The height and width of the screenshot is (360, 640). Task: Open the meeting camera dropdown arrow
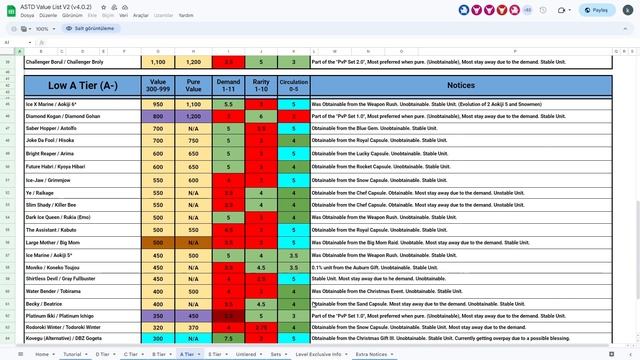569,10
